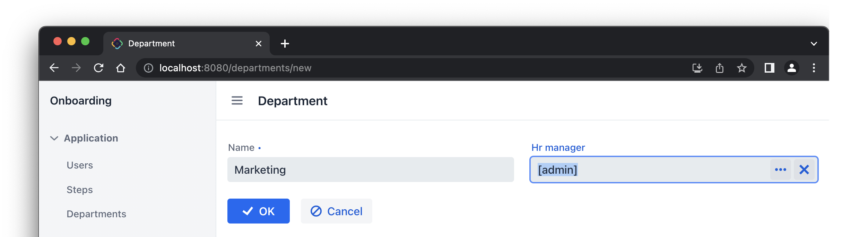Open the browser profile avatar

pos(792,68)
